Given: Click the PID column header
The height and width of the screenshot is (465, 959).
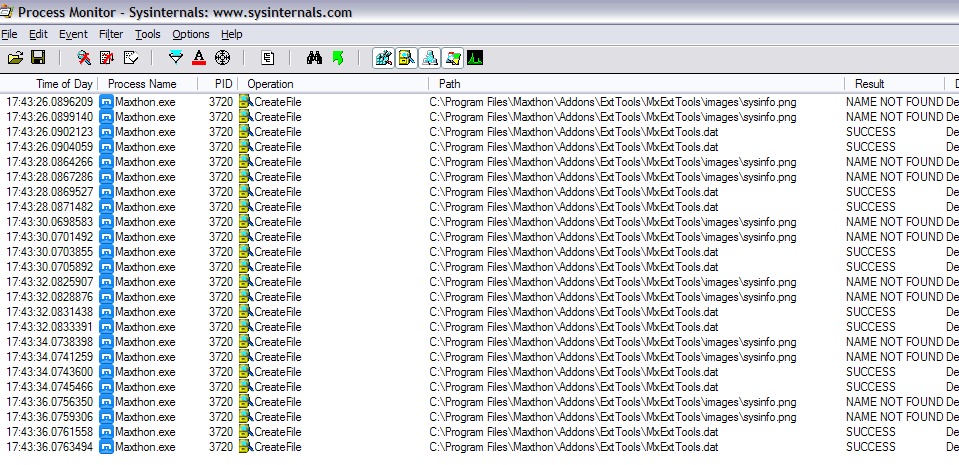Looking at the screenshot, I should 218,84.
